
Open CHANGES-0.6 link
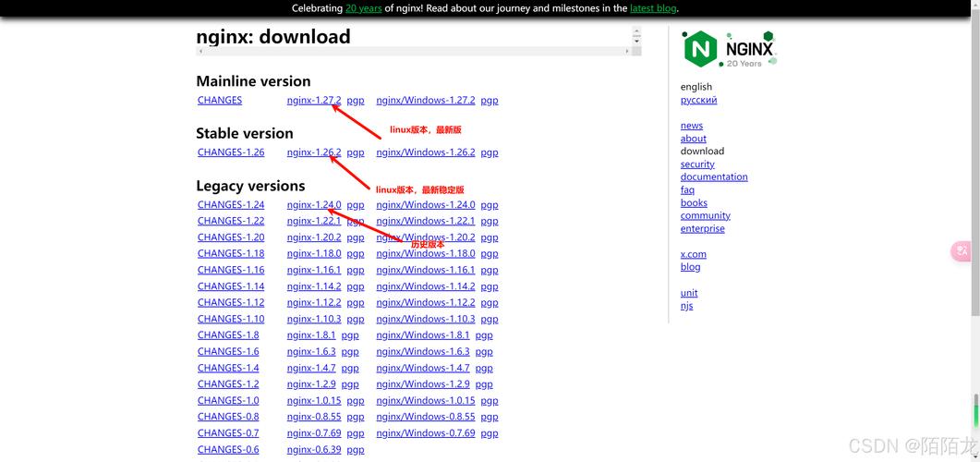(x=228, y=449)
